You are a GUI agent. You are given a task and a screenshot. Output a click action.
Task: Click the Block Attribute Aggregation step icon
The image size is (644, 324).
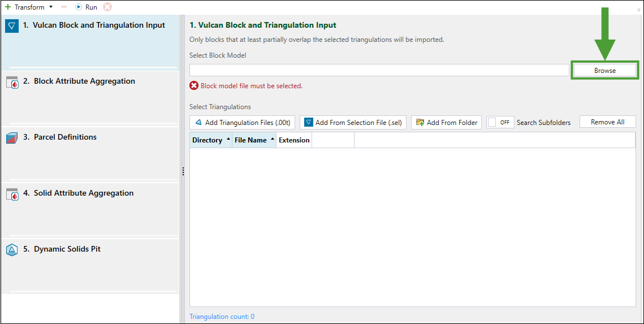point(12,82)
